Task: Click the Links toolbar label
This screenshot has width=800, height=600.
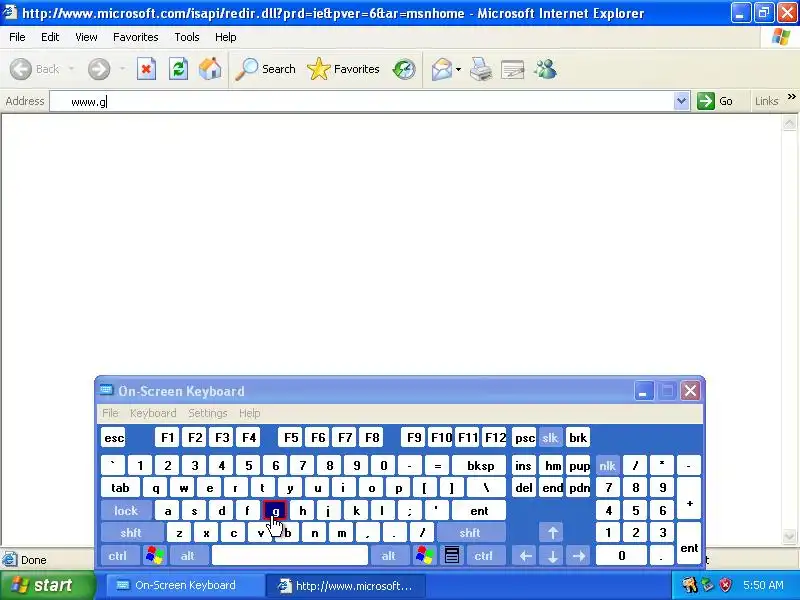Action: click(x=766, y=101)
